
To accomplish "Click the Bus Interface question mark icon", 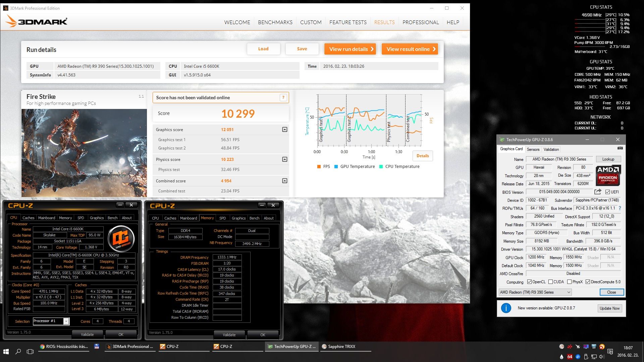I will click(620, 208).
